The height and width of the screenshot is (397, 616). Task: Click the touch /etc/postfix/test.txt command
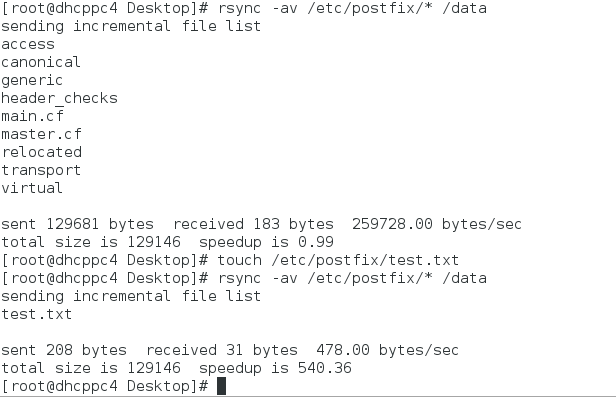[338, 260]
